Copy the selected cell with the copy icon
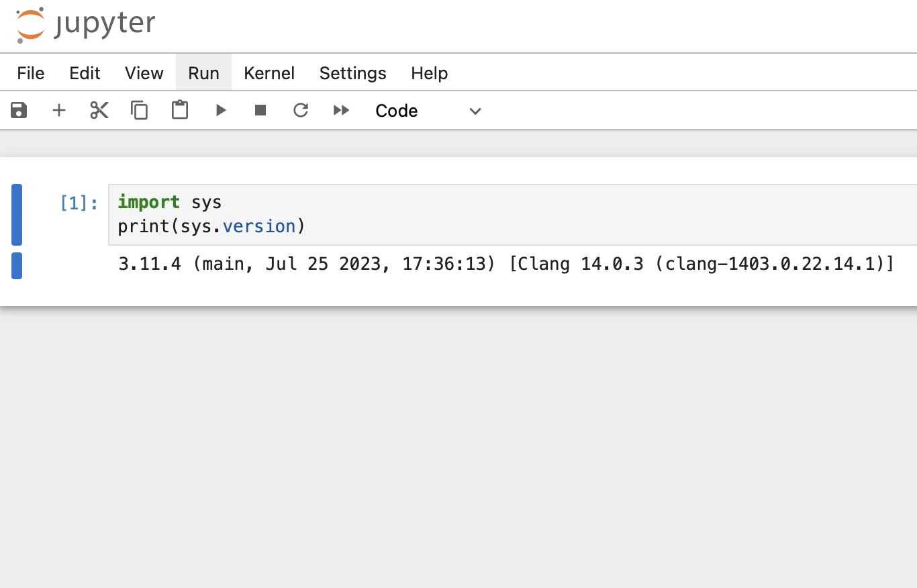Image resolution: width=917 pixels, height=588 pixels. pyautogui.click(x=139, y=110)
